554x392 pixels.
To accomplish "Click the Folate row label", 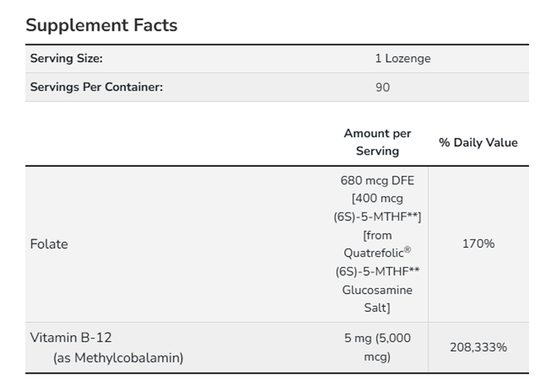I will click(x=49, y=244).
